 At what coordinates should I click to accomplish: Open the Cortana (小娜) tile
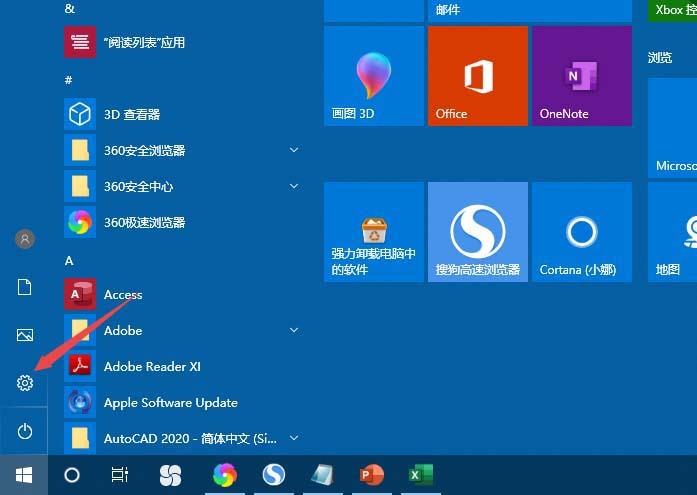[x=582, y=232]
